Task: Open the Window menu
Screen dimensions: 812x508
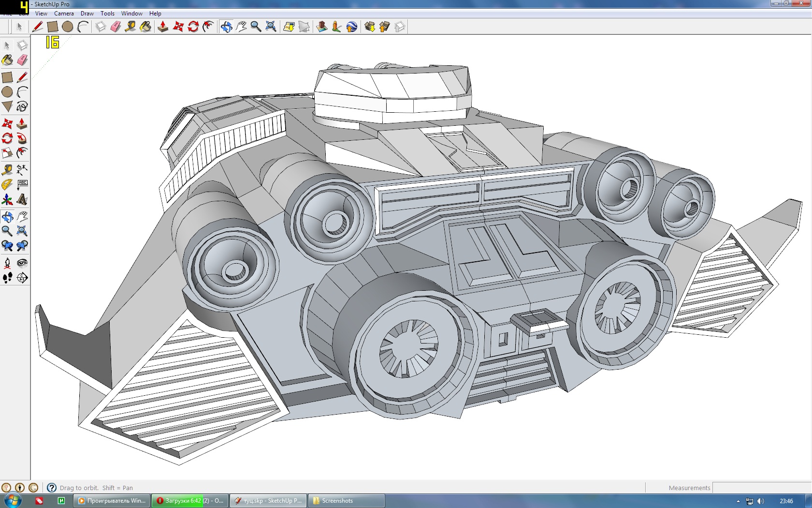Action: pyautogui.click(x=131, y=14)
